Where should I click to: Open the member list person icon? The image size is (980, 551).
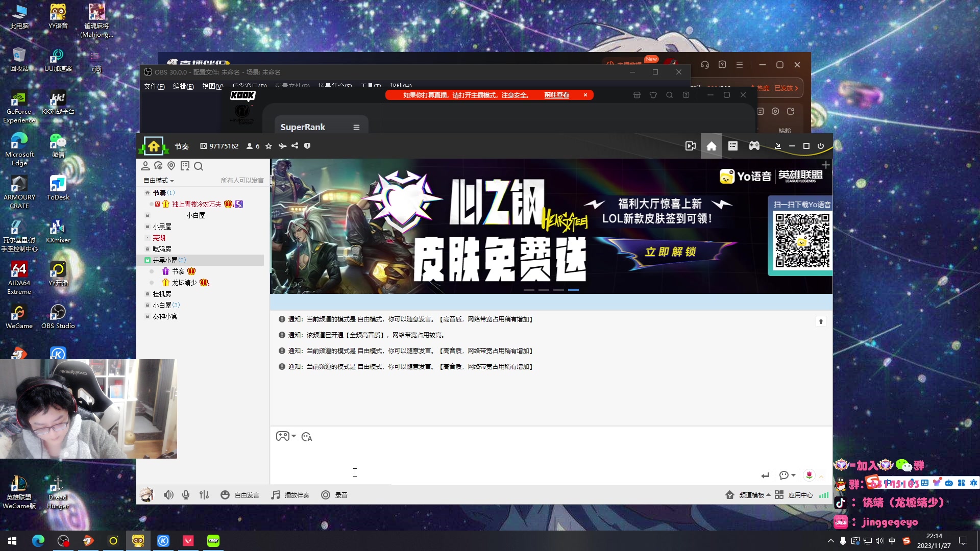pos(145,166)
